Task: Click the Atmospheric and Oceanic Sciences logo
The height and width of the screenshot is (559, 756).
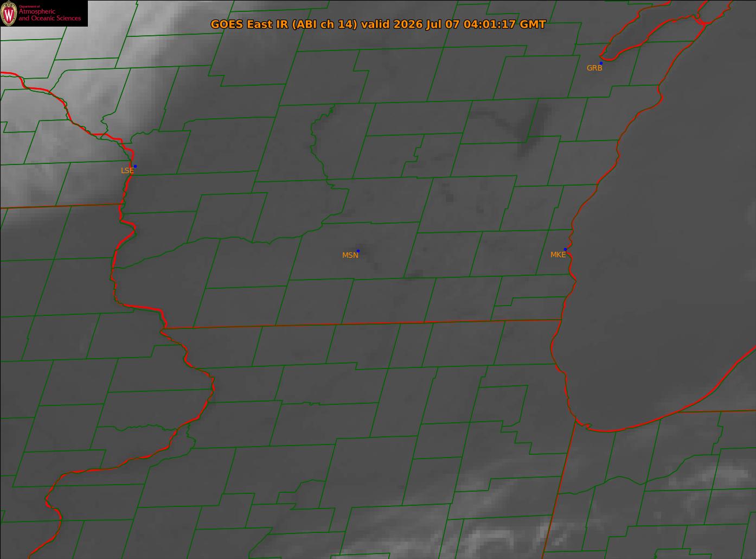Action: pos(44,13)
